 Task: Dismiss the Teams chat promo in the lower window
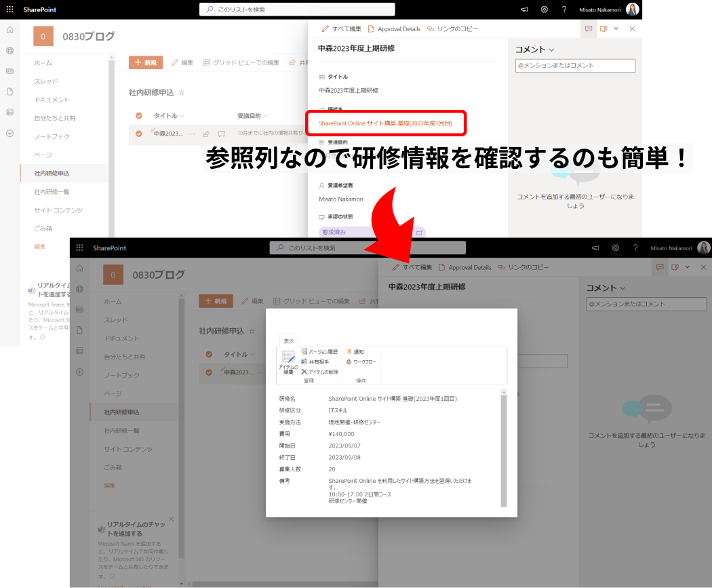171,519
